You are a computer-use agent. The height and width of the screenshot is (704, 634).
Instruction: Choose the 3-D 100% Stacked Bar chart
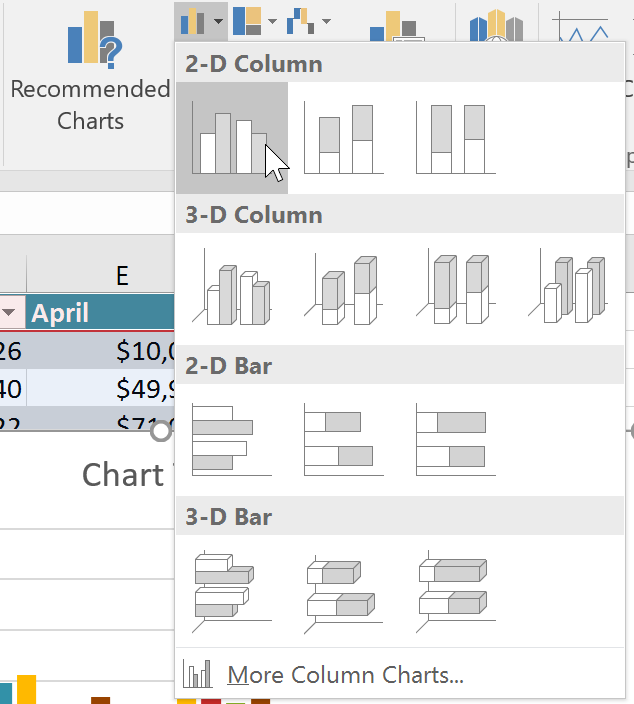(x=456, y=590)
